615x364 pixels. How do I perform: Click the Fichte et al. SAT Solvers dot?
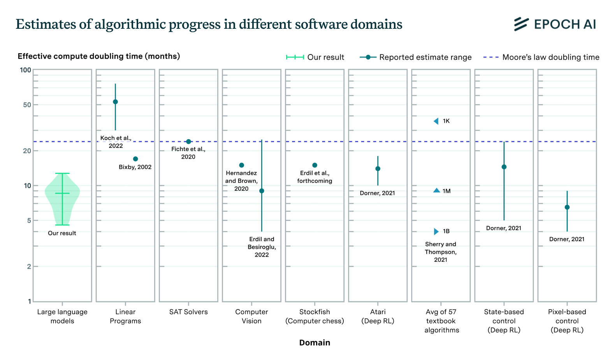point(188,142)
